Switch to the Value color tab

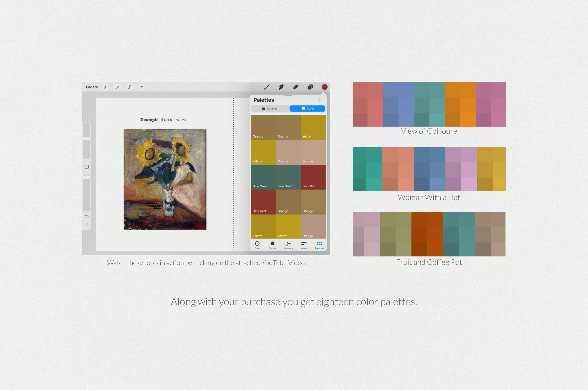(x=304, y=245)
